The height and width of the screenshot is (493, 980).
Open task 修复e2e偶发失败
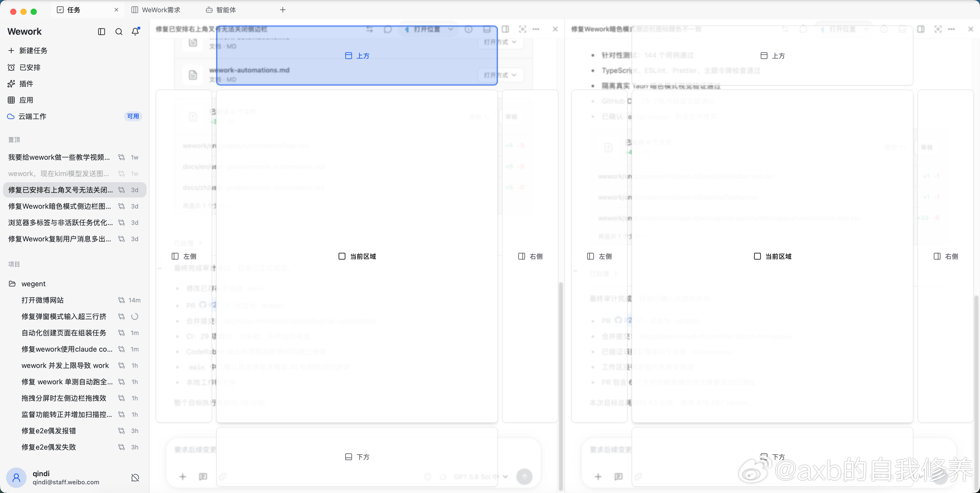pyautogui.click(x=75, y=447)
